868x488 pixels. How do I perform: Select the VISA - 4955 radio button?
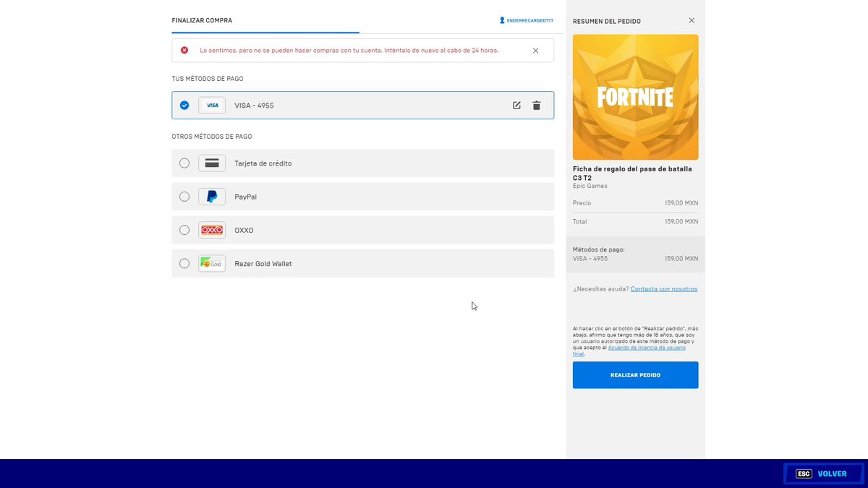tap(184, 106)
